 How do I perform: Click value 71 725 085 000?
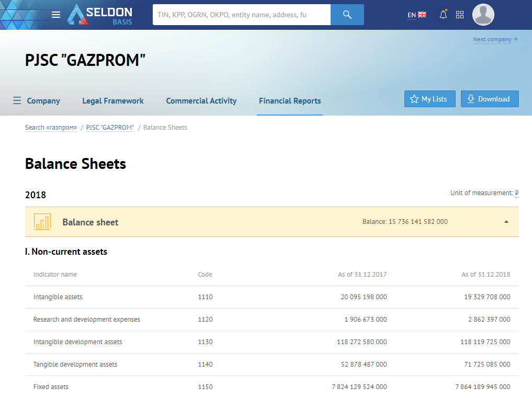tap(487, 364)
